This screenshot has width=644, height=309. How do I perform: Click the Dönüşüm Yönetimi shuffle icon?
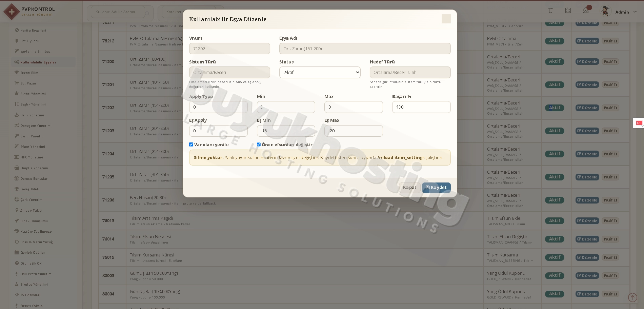tap(17, 125)
